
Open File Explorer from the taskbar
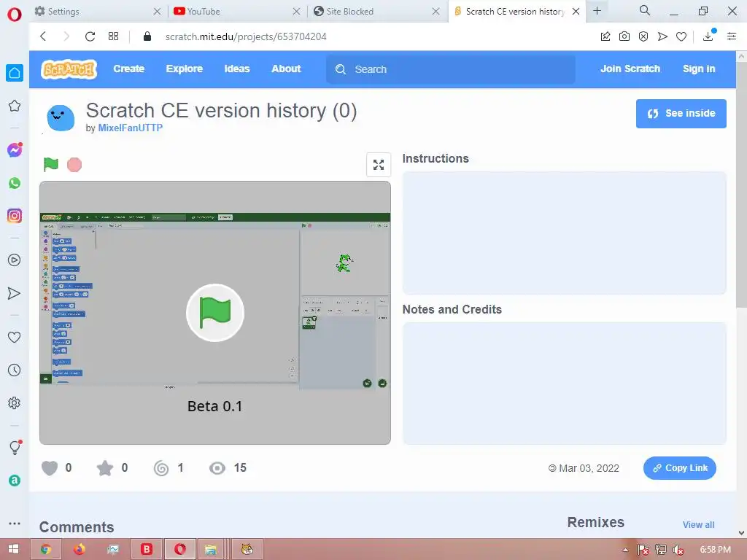point(210,550)
